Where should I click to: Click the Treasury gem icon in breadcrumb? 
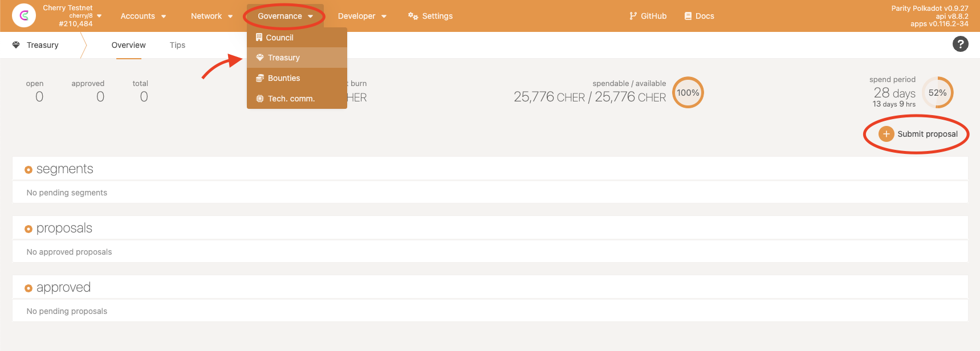point(16,45)
